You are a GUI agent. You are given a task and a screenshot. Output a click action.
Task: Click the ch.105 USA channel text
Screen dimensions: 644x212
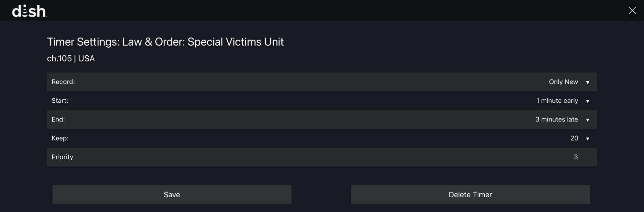pyautogui.click(x=71, y=58)
